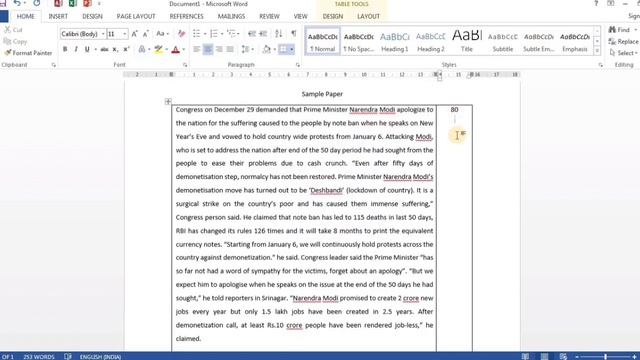Open the Select menu in Editing
Image resolution: width=640 pixels, height=360 pixels.
(x=623, y=53)
